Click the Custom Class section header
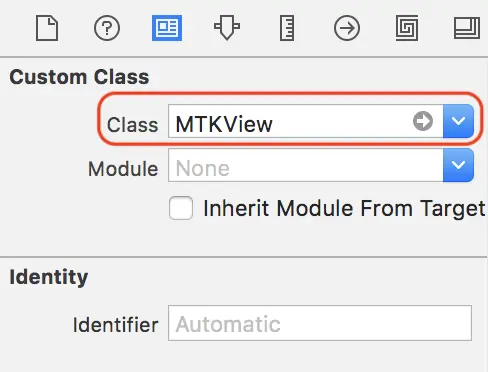488x372 pixels. coord(79,77)
